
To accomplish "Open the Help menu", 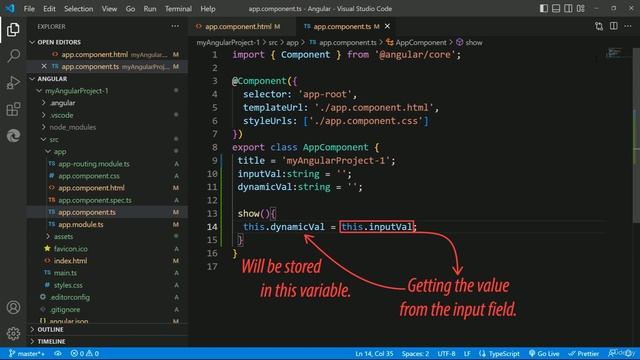I will pos(208,9).
